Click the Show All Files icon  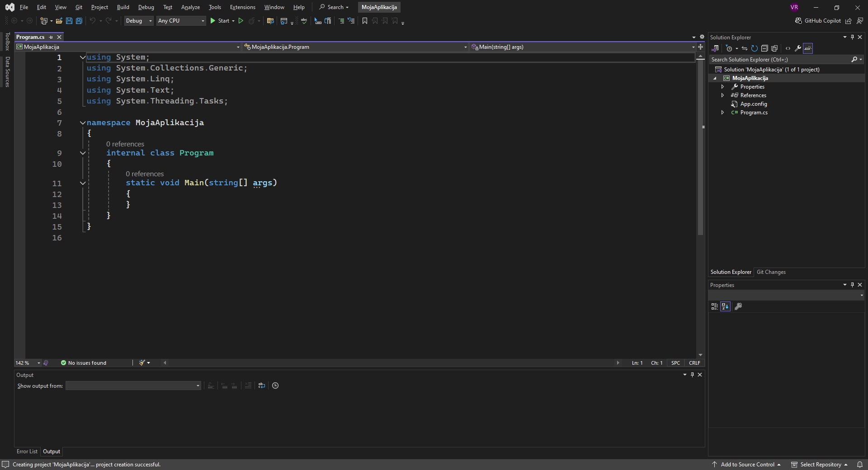(x=774, y=48)
